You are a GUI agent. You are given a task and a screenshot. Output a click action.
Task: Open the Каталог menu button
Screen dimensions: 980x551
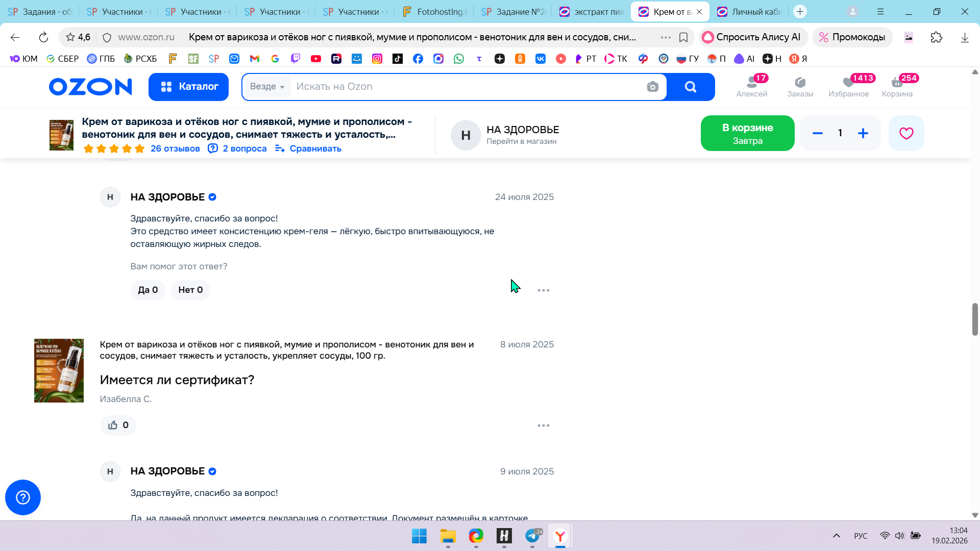pos(188,87)
